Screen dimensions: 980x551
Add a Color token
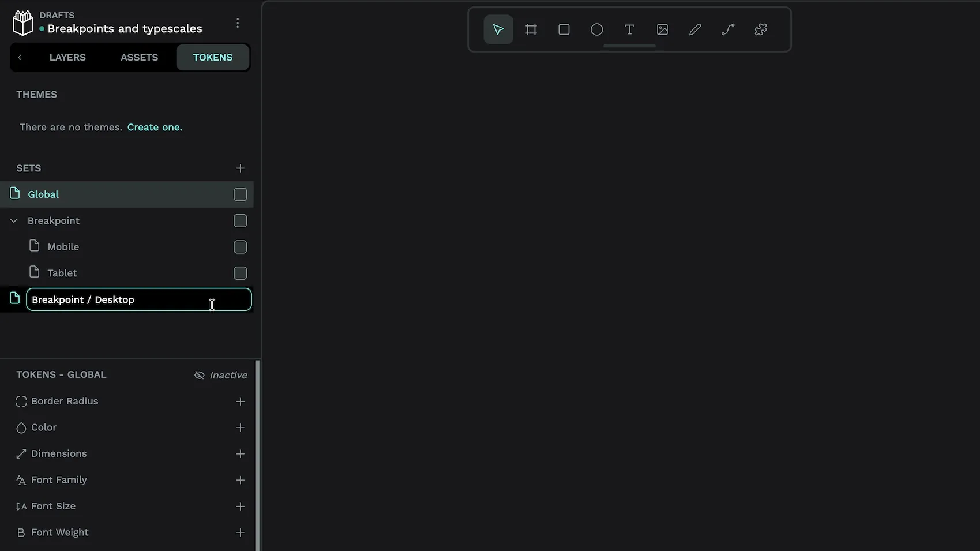[241, 428]
